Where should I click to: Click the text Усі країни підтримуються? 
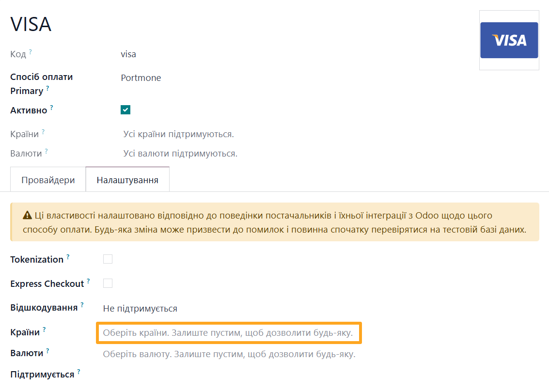click(180, 134)
